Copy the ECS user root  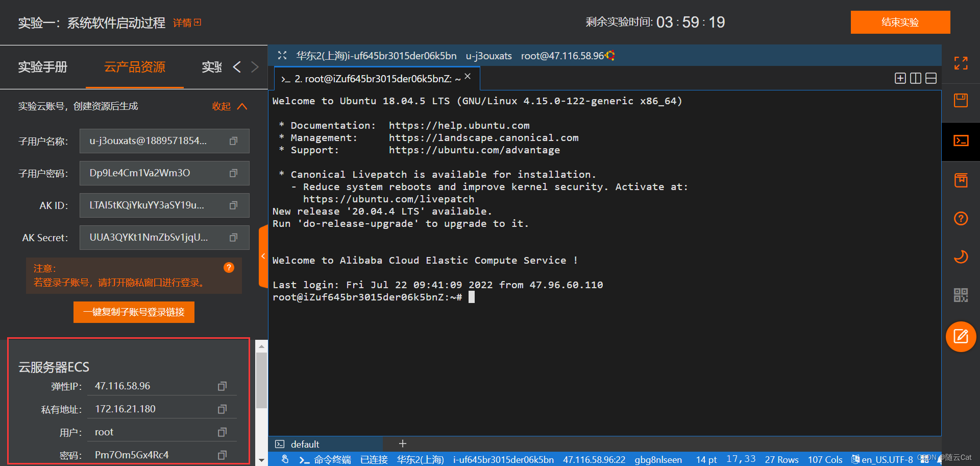click(222, 432)
